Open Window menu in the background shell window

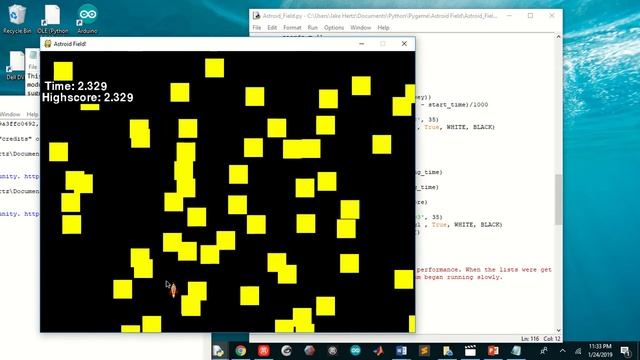tap(10, 114)
